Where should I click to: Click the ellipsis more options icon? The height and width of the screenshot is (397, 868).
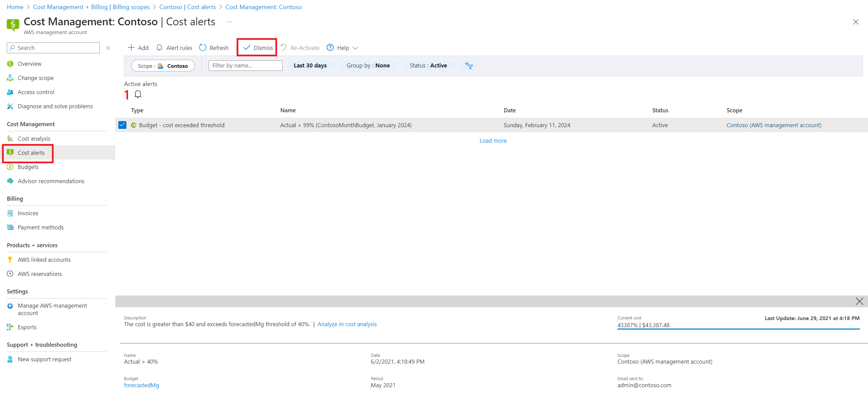(230, 22)
